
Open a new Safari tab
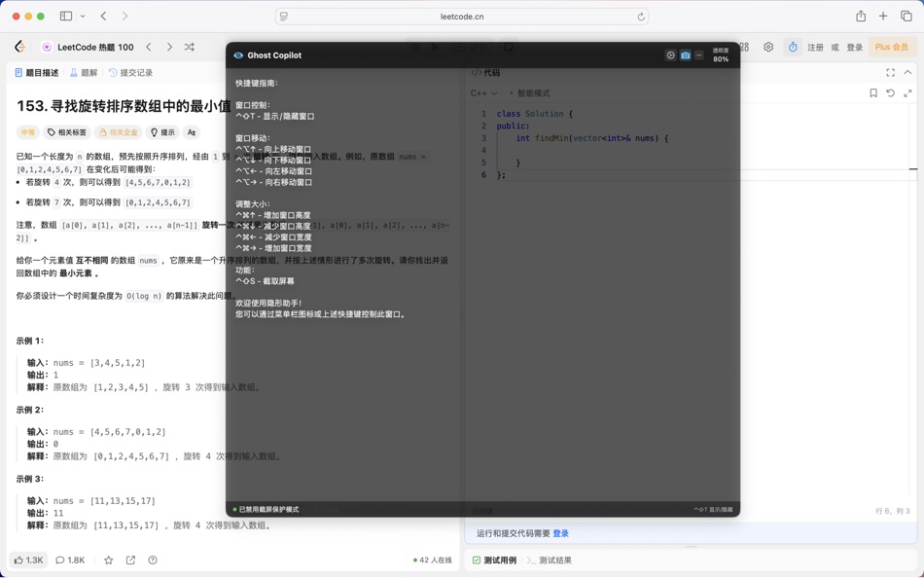883,16
